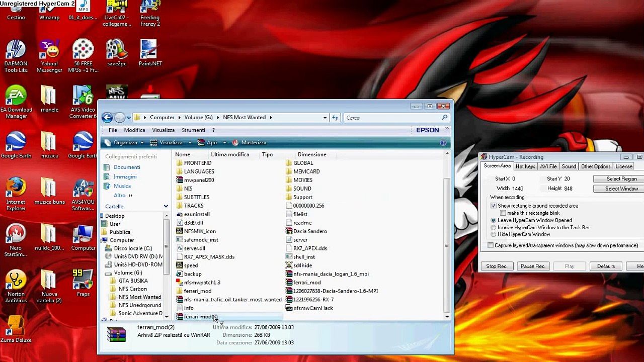This screenshot has width=644, height=362.
Task: Select the sd4hide skull icon file
Action: [x=299, y=265]
